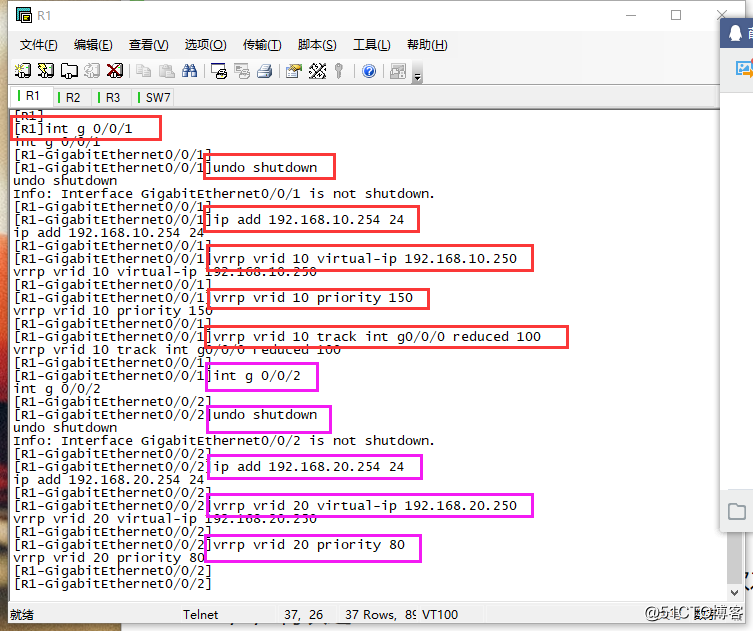Click the last '[R1-GigabitEthernet0/0/2]' prompt line
The image size is (753, 631).
(113, 583)
